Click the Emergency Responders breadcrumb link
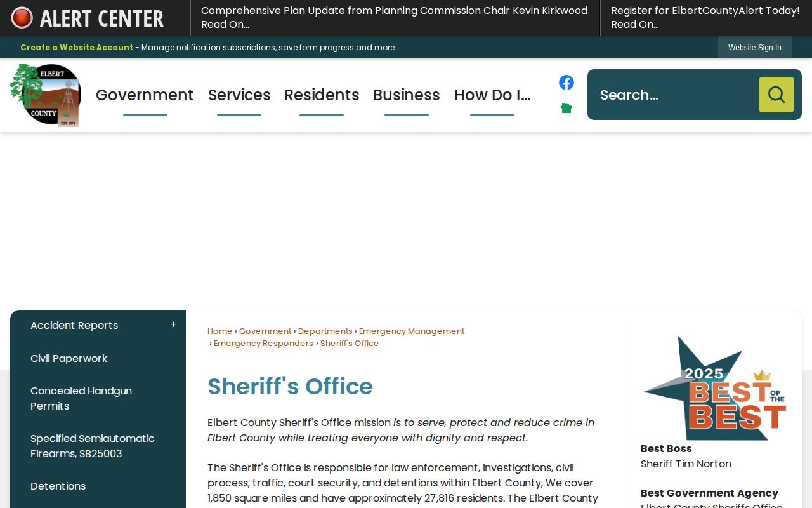 [x=263, y=344]
